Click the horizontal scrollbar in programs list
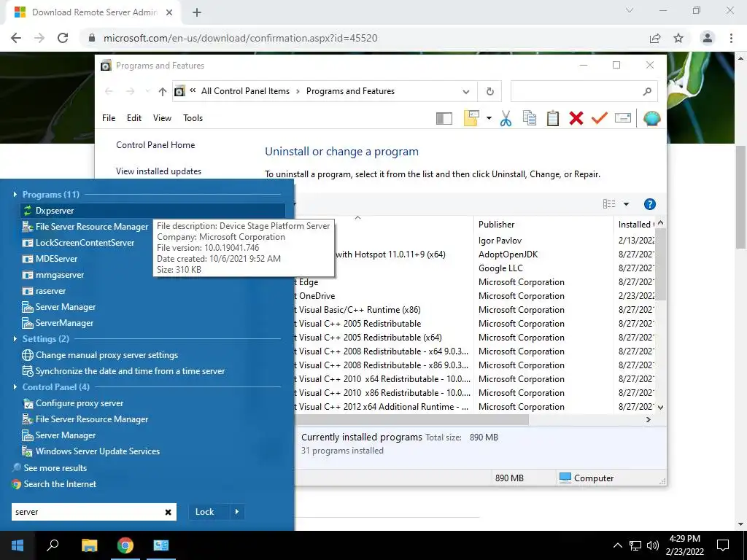The image size is (747, 560). tap(411, 419)
